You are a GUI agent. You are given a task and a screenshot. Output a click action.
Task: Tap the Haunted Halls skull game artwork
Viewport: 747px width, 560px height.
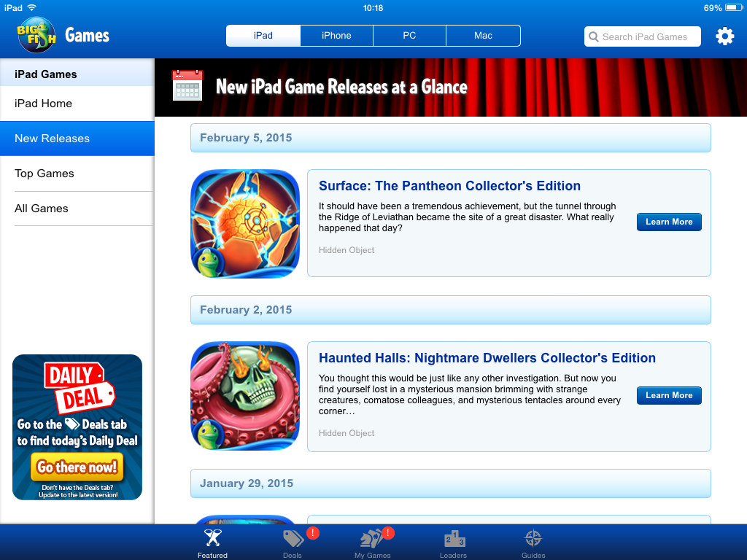[x=245, y=396]
